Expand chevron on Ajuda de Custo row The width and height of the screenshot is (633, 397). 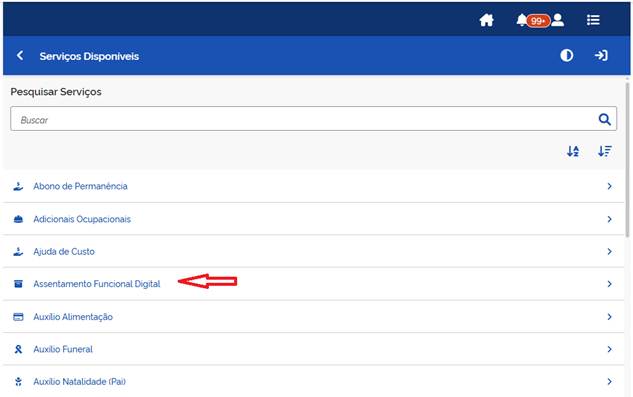click(610, 251)
